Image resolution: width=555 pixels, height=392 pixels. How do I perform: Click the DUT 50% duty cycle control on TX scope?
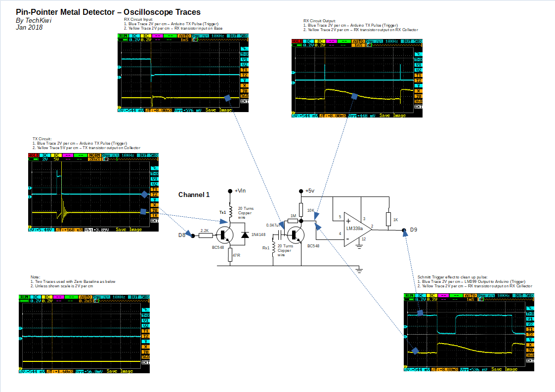click(148, 155)
